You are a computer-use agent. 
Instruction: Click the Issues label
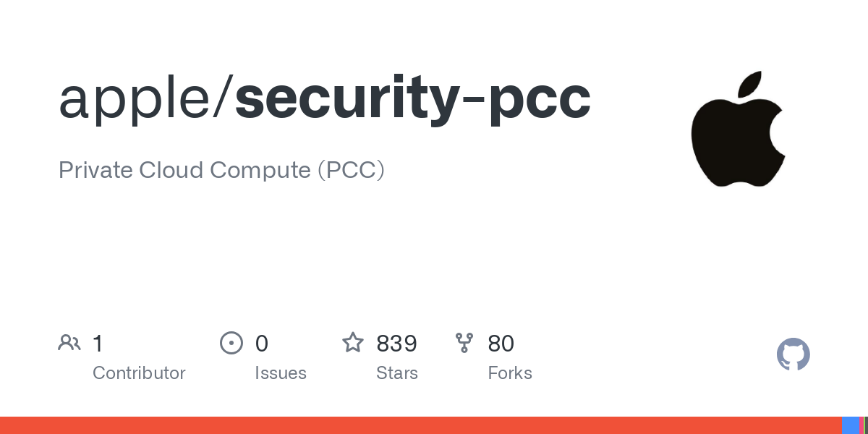[281, 373]
